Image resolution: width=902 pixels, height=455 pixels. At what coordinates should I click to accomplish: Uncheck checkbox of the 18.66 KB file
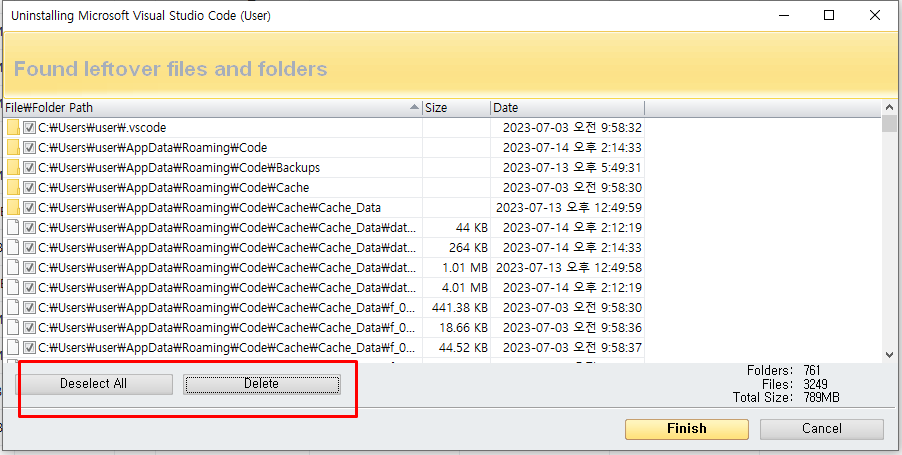(x=29, y=328)
